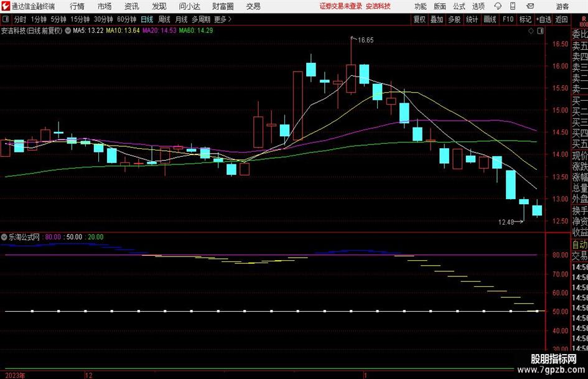
Task: Open the mobile phone icon
Action: click(x=513, y=6)
